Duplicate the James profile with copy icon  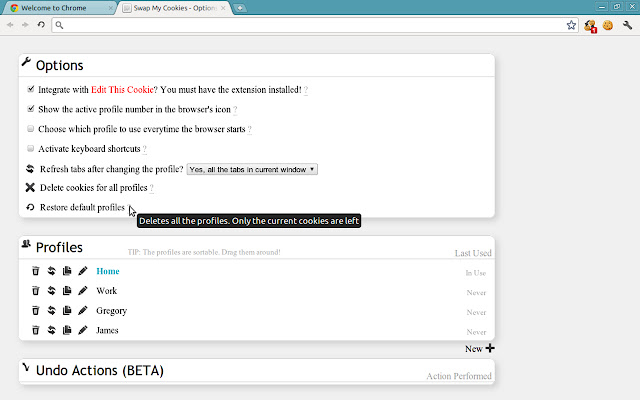tap(67, 330)
